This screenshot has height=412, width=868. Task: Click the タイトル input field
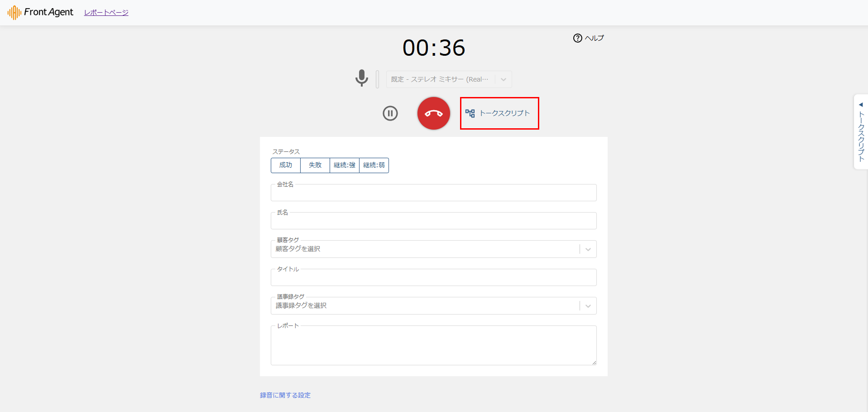(x=433, y=278)
